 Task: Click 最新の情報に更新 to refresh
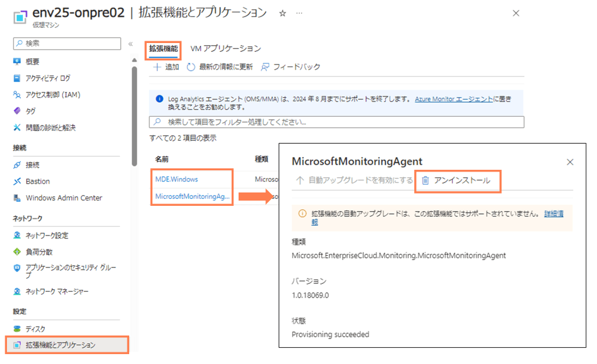point(220,67)
